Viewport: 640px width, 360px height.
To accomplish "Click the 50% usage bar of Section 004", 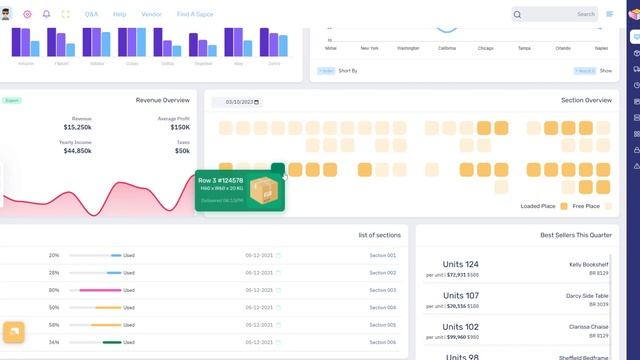I will click(x=95, y=308).
